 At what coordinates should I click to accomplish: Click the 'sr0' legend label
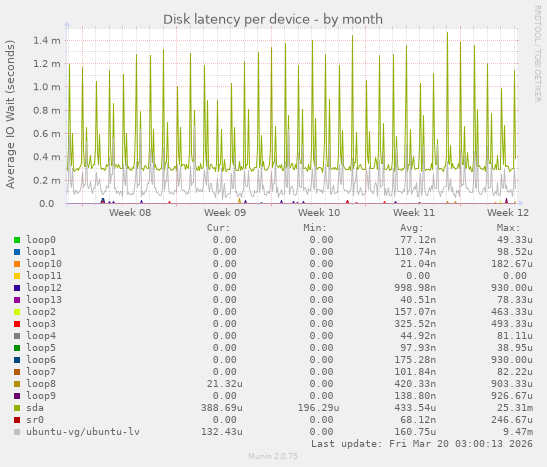coord(35,420)
